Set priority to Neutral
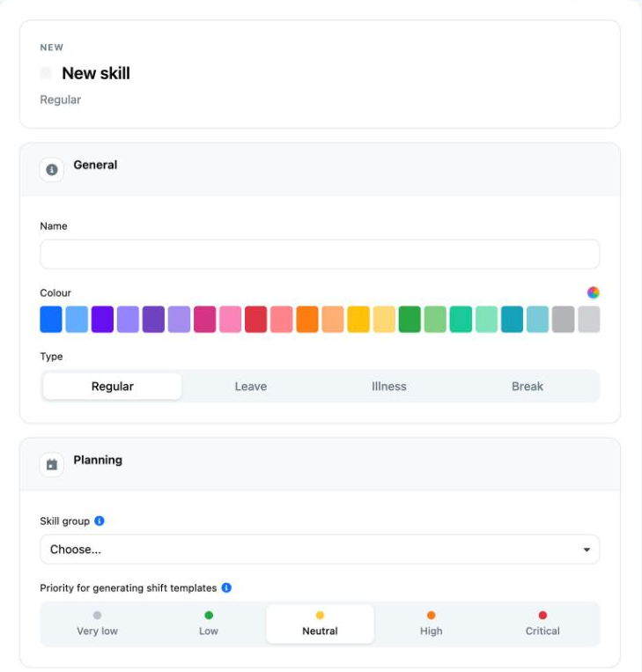Screen dimensions: 642x672 pos(320,624)
